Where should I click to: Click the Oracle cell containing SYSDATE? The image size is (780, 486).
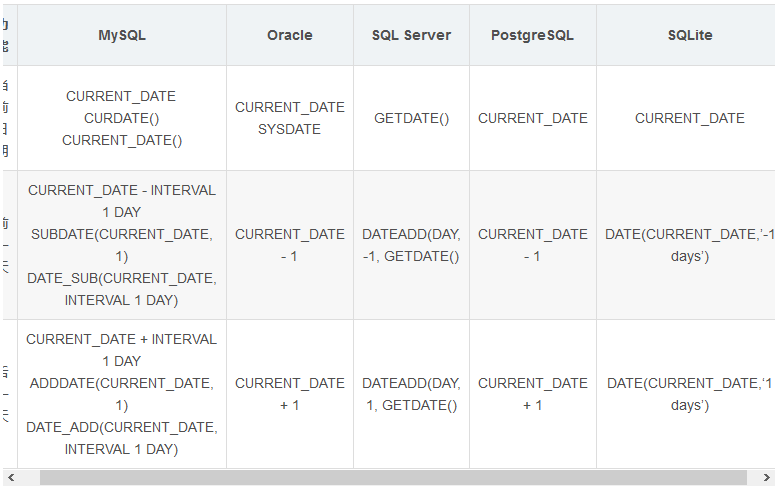tap(290, 118)
